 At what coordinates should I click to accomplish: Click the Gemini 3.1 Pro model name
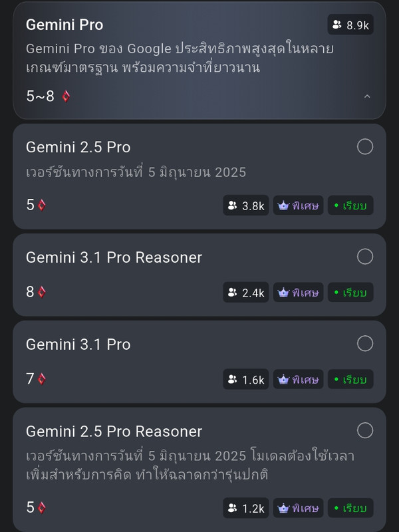click(x=78, y=344)
